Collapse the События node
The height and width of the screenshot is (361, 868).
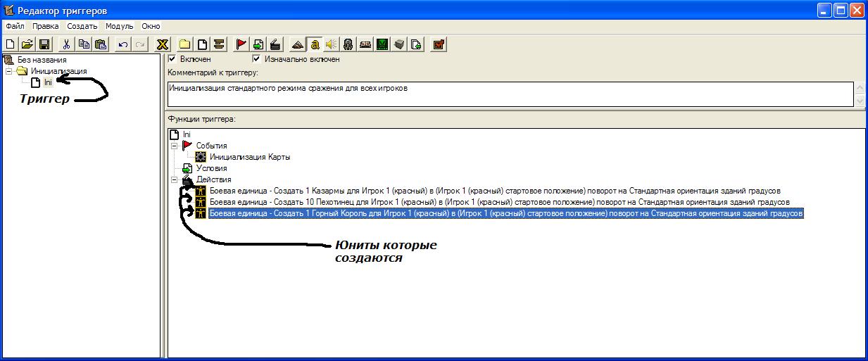point(174,146)
